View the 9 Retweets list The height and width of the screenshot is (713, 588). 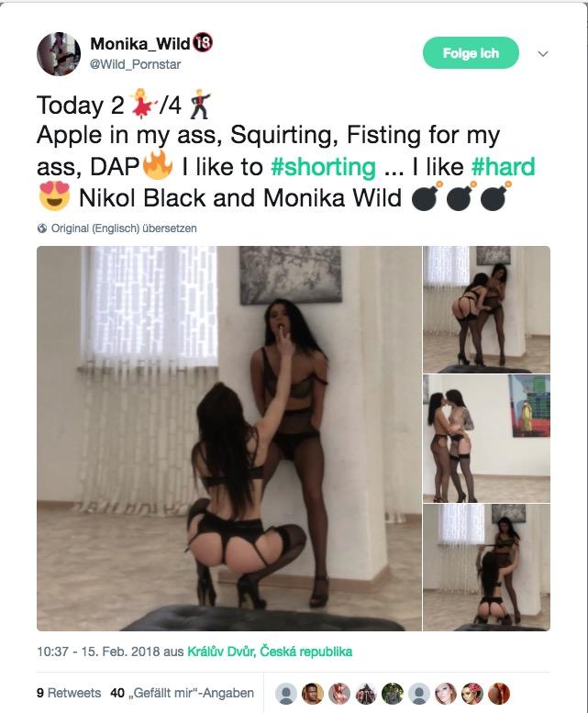pos(69,693)
